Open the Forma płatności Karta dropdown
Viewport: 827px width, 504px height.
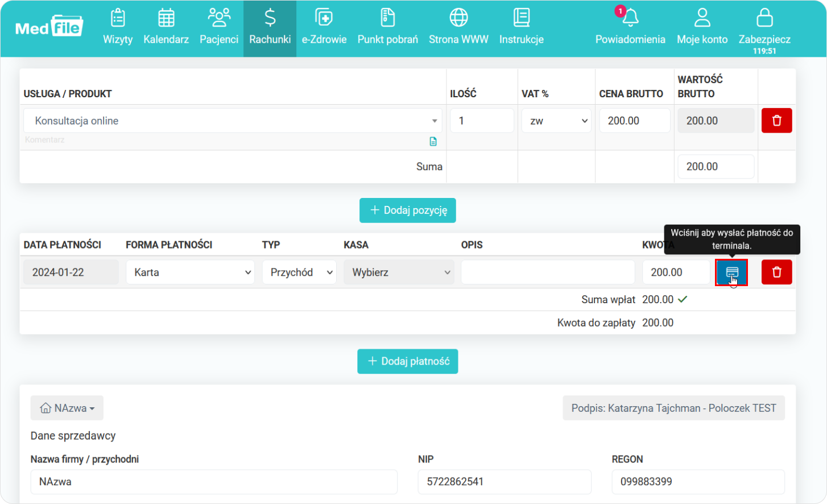[x=190, y=272]
